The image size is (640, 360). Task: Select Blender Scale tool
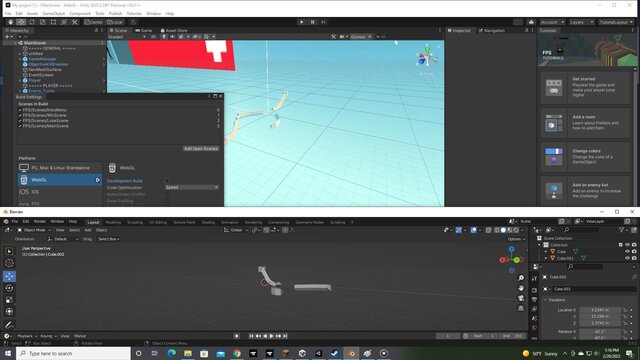[9, 300]
